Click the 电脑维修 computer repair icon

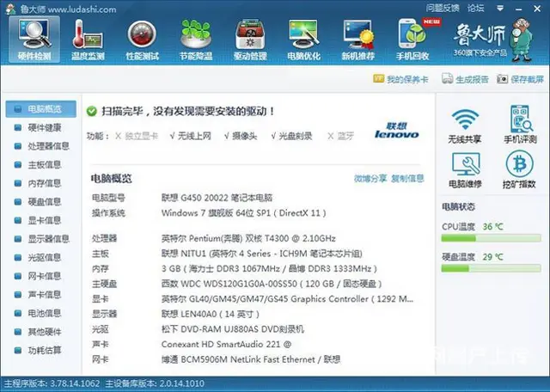(466, 170)
